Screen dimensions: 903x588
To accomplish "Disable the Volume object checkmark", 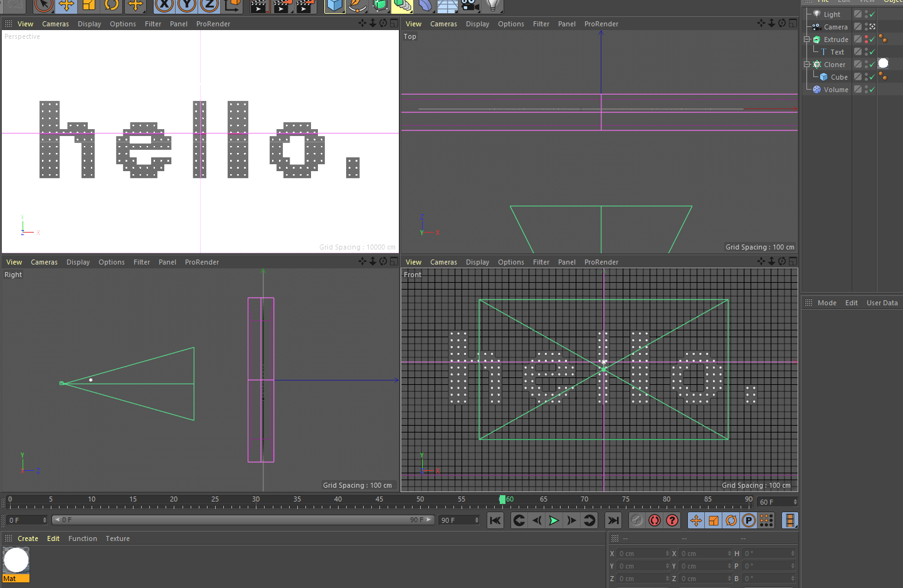I will click(x=872, y=90).
